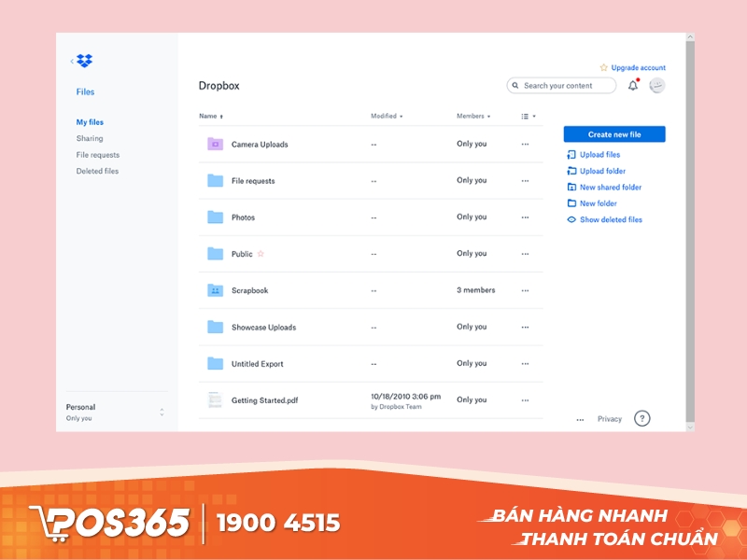The image size is (747, 560).
Task: Click the Show deleted files eye icon
Action: click(x=571, y=219)
